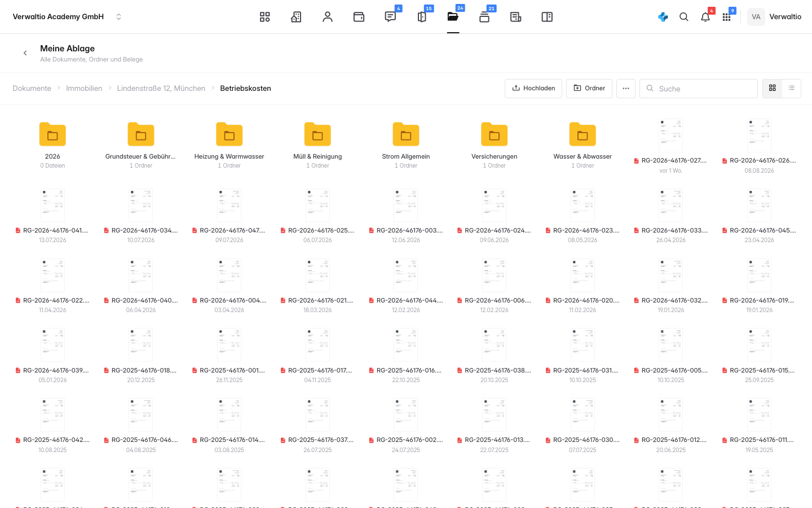The width and height of the screenshot is (812, 508).
Task: Open the Verwaltio user account menu
Action: (x=774, y=17)
